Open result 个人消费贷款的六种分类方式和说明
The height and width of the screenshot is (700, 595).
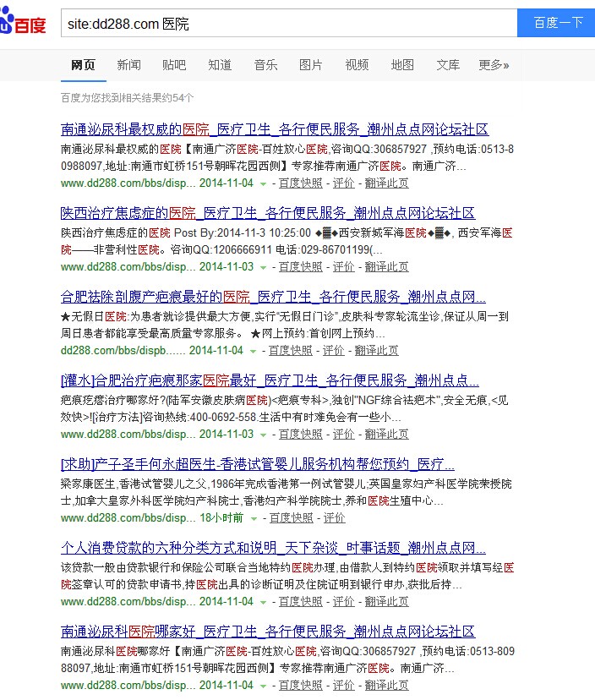tap(273, 548)
